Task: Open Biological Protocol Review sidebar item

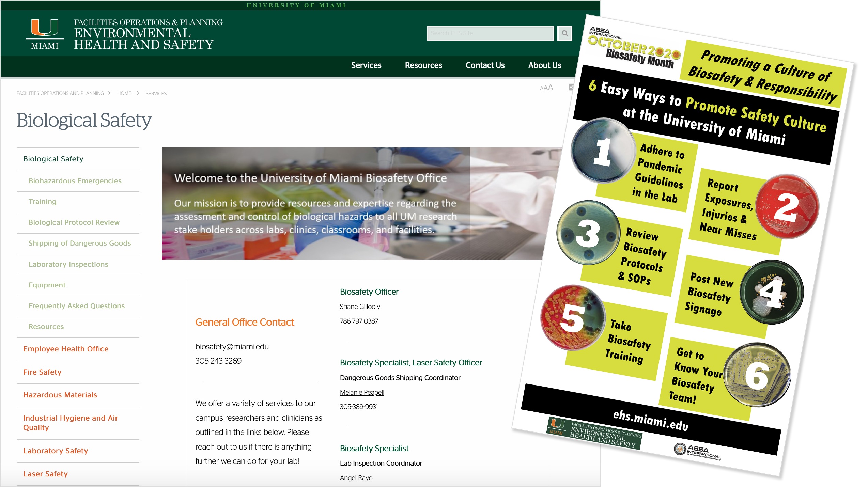Action: [x=74, y=222]
